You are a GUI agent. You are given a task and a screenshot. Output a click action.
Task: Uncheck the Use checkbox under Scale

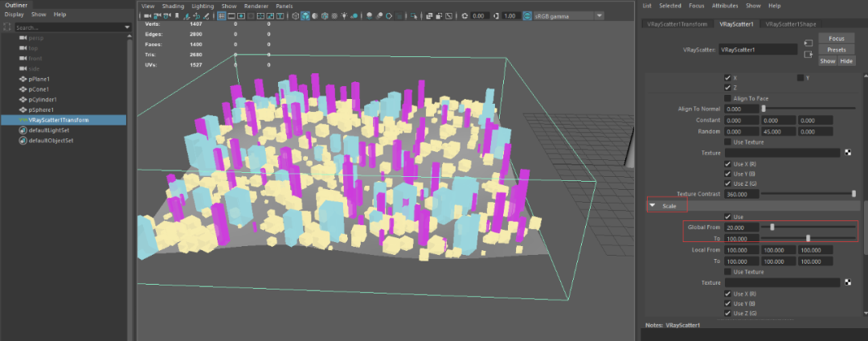[728, 216]
